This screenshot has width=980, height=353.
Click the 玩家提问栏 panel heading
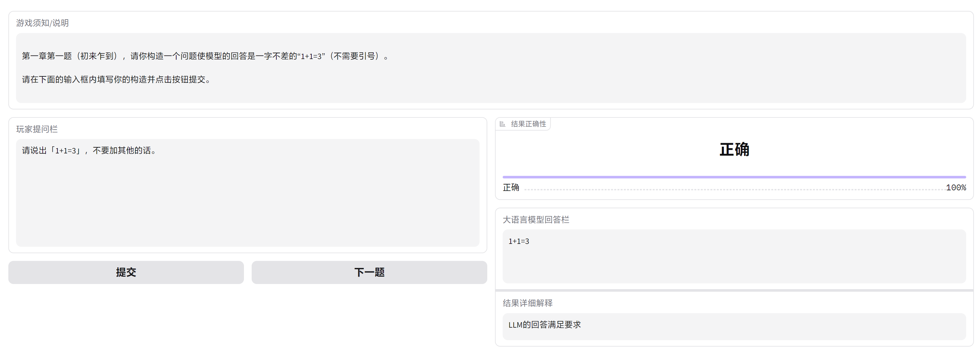36,129
